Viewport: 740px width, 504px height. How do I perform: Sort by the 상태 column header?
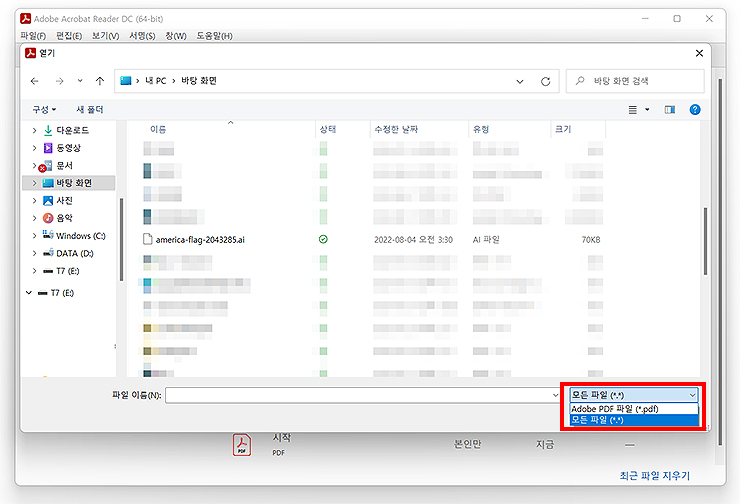(x=328, y=129)
